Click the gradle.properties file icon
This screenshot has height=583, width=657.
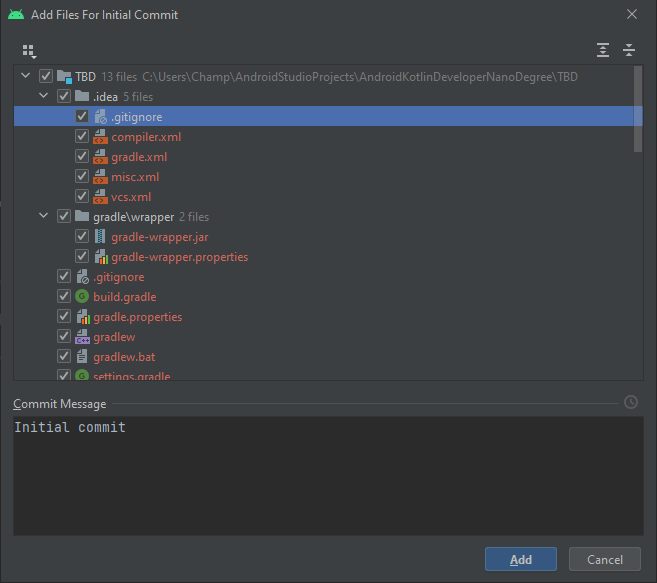[83, 317]
